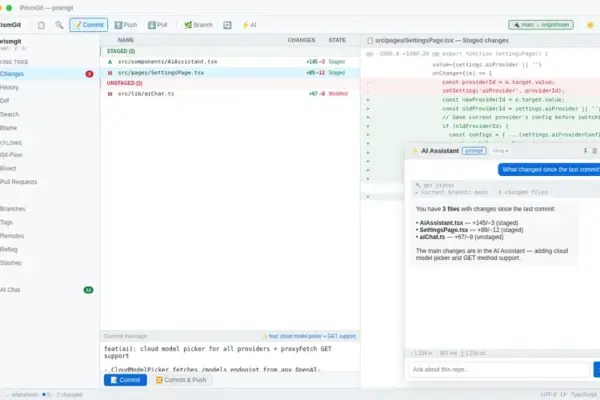The image size is (600, 400).
Task: Open Remotes in the sidebar
Action: pos(48,236)
